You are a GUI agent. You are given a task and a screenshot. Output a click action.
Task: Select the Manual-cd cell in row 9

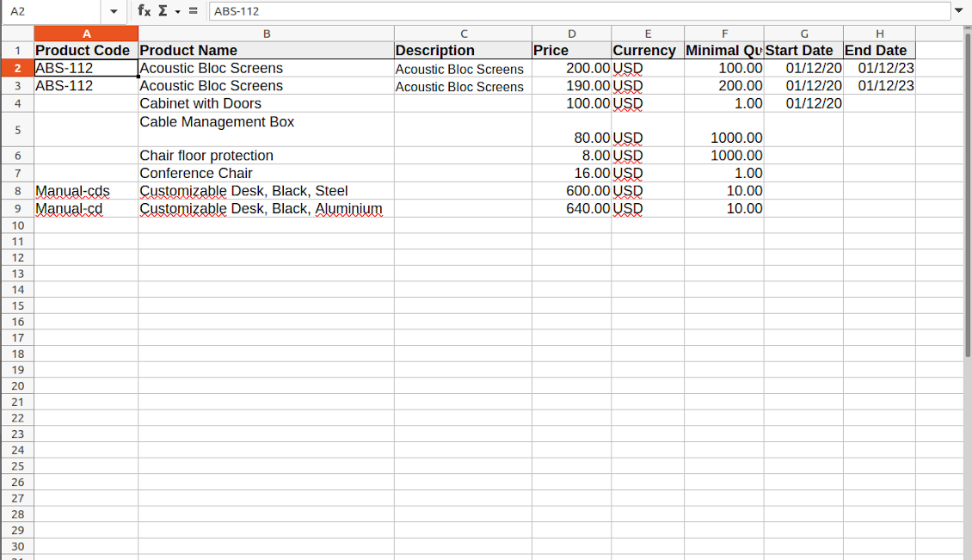[x=86, y=208]
